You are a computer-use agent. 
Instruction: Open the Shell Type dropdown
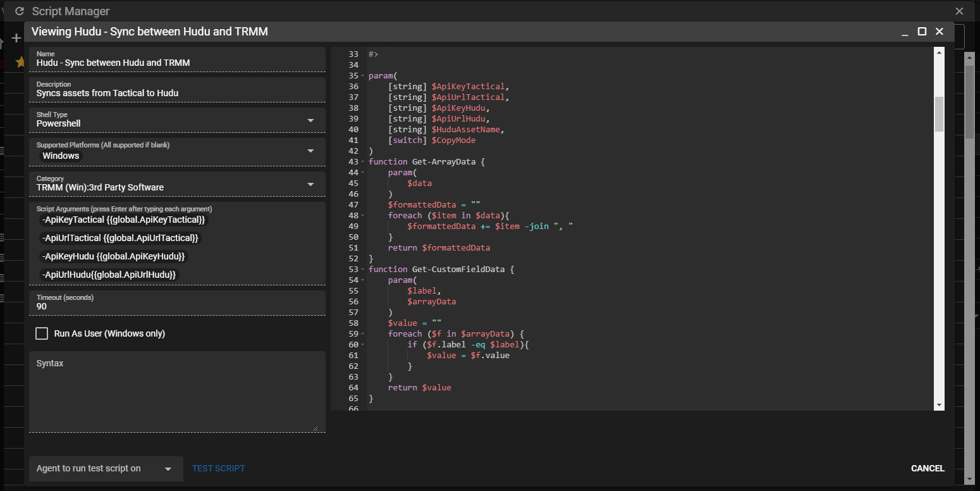(x=310, y=120)
